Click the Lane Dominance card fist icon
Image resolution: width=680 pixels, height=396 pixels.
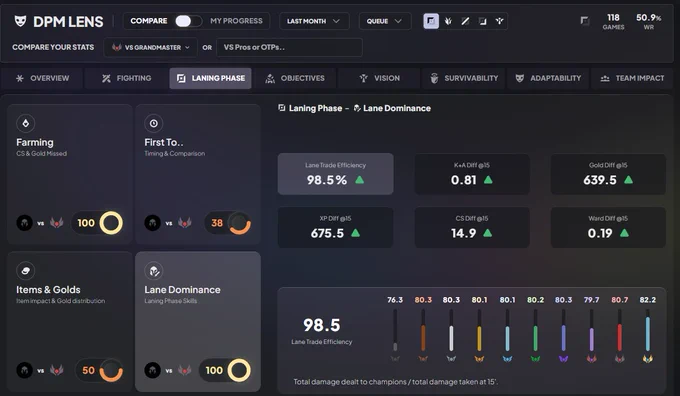(154, 271)
